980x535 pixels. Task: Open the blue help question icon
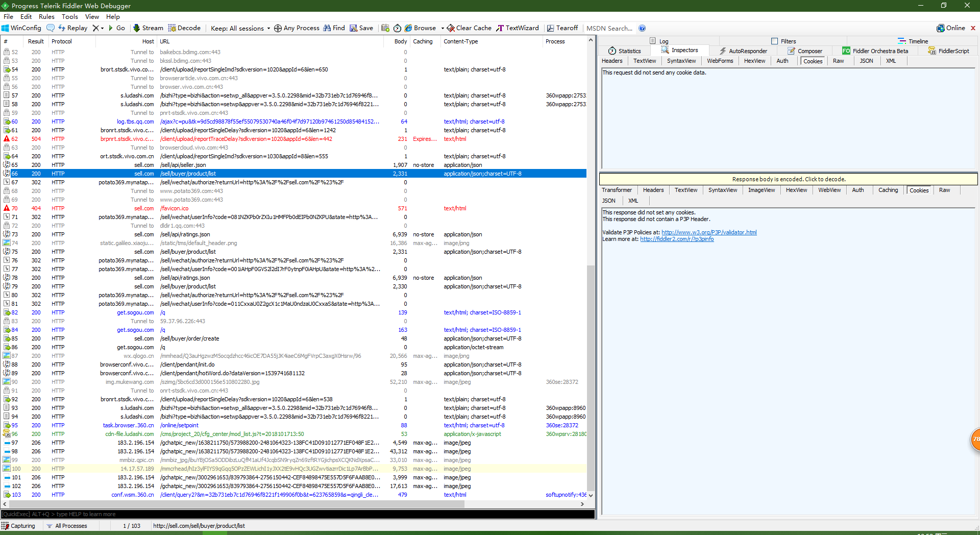(x=642, y=28)
